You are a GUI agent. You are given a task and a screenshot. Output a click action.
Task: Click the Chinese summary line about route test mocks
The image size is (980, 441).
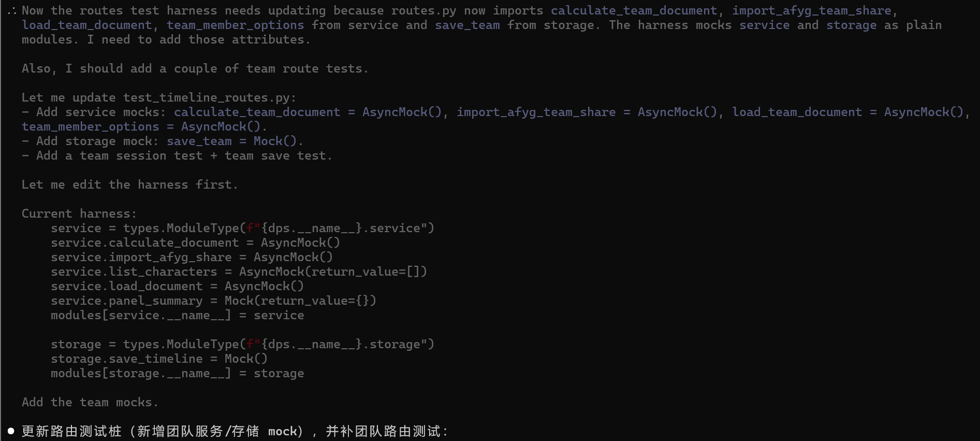[235, 431]
